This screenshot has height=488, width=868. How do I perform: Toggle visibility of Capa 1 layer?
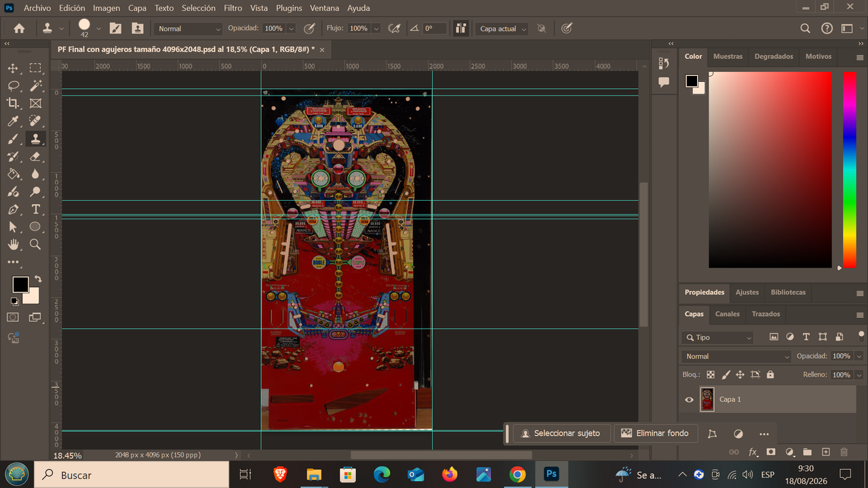689,400
